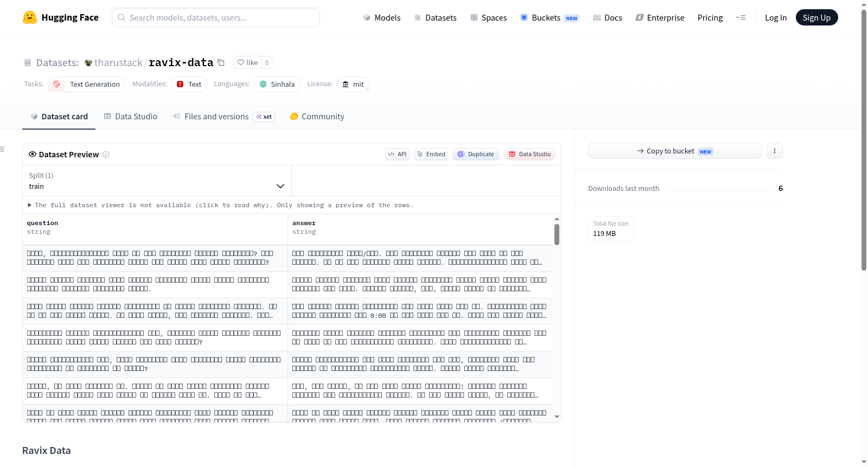The height and width of the screenshot is (467, 868).
Task: Click the info icon beside Dataset Preview
Action: [x=106, y=155]
